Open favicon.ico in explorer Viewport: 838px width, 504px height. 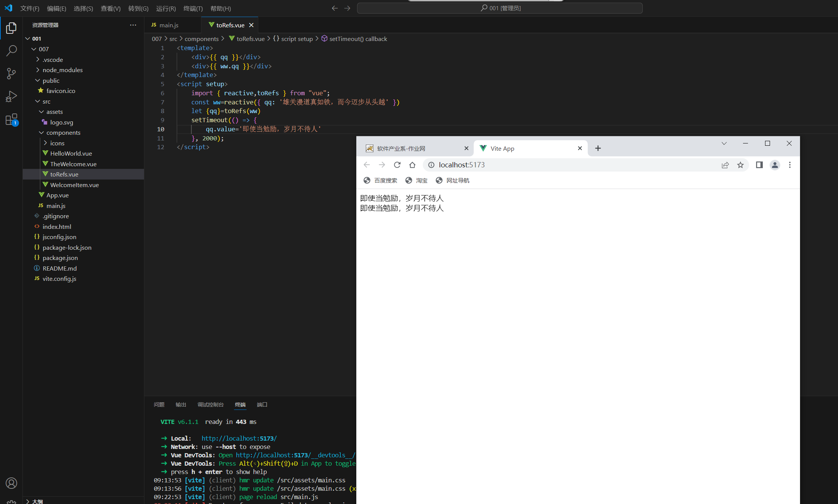point(61,91)
